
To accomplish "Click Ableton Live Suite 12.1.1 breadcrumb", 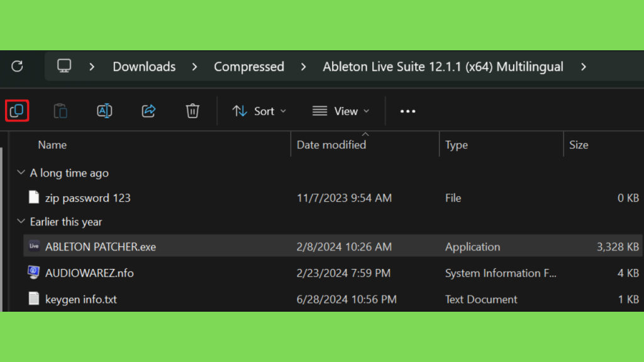I will 443,67.
